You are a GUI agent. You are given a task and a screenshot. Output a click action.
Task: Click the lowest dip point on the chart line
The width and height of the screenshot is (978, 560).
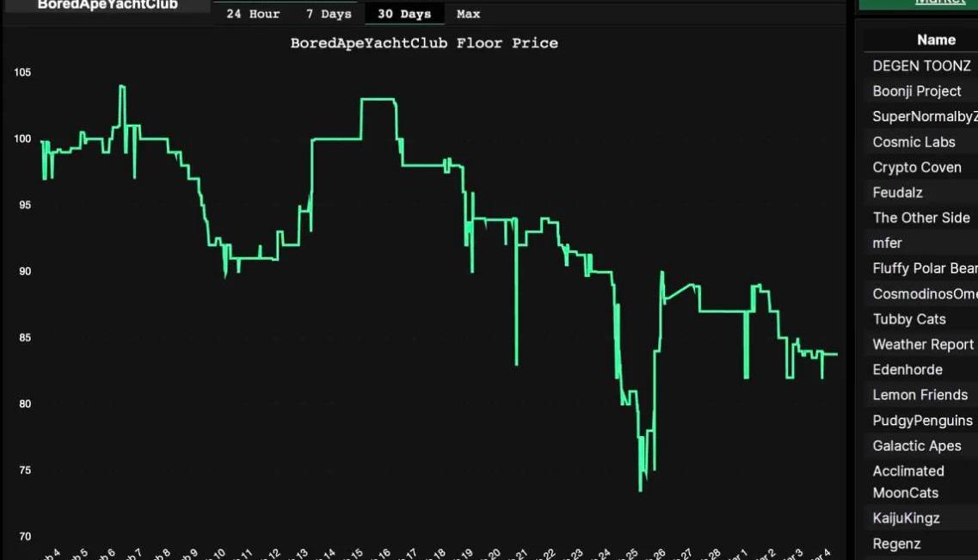(x=641, y=490)
